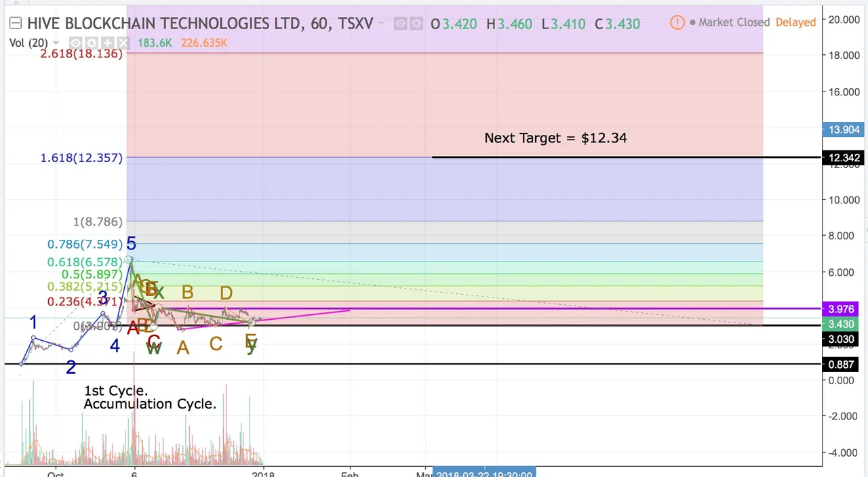Click the 2.618(18.136) Fibonacci level label
The height and width of the screenshot is (477, 868).
pyautogui.click(x=81, y=54)
